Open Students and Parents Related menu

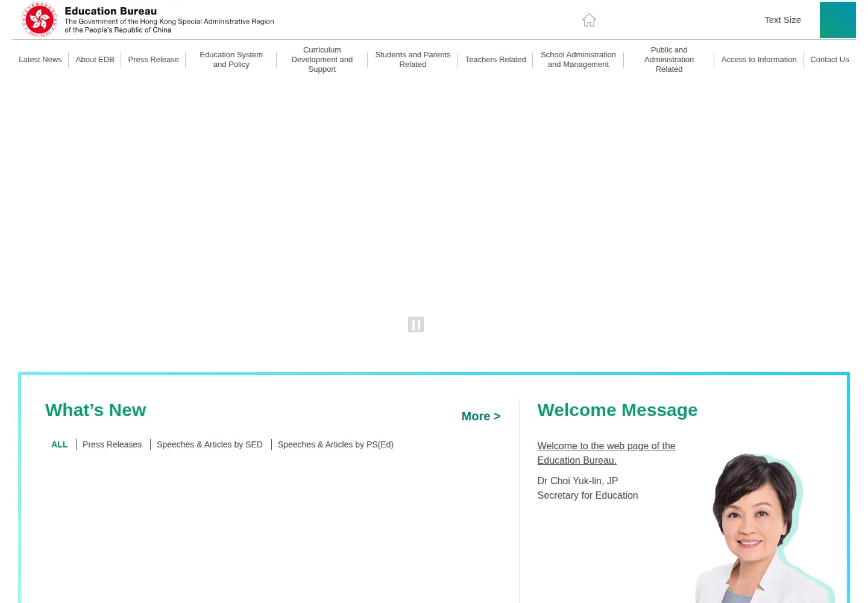click(x=413, y=60)
